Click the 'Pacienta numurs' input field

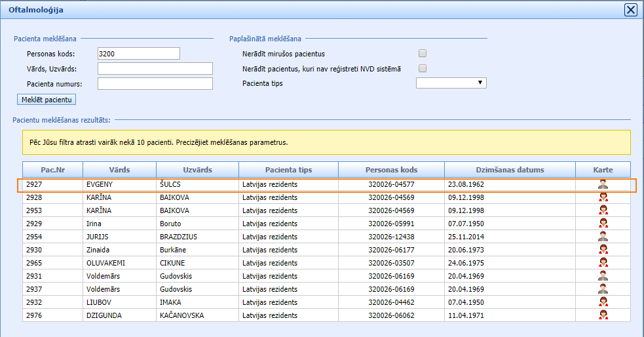155,83
